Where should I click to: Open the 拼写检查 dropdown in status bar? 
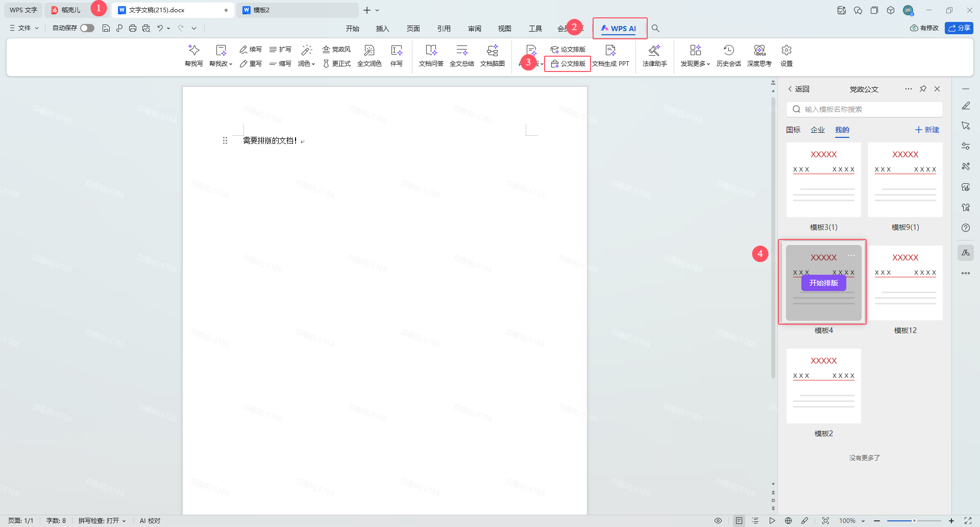[102, 520]
